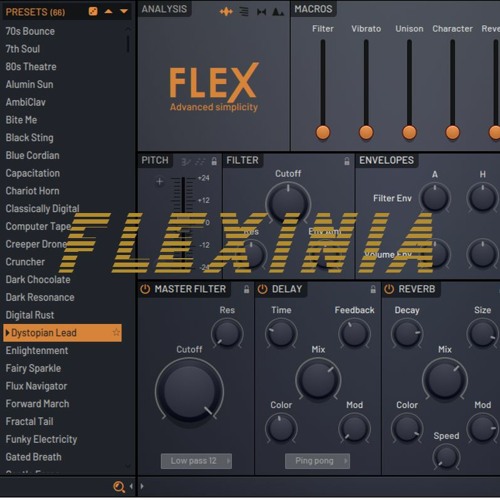Click the Filter Env hold knob
This screenshot has width=500, height=500.
tap(482, 198)
